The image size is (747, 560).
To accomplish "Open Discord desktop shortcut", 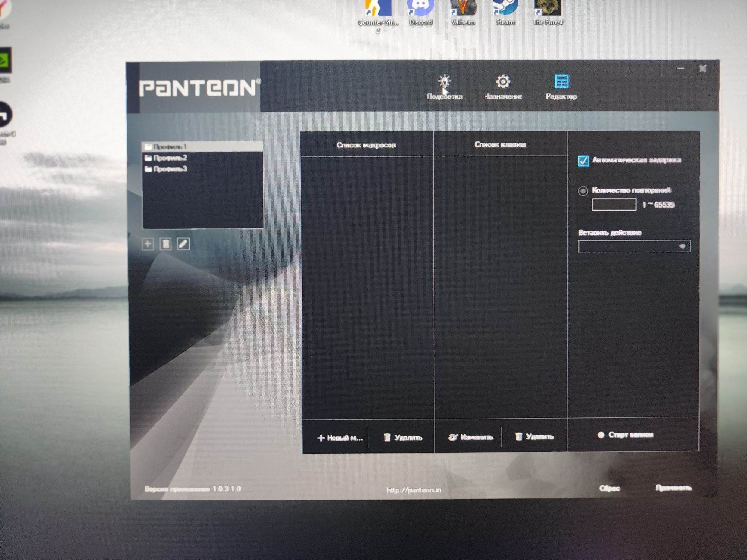I will pos(421,13).
